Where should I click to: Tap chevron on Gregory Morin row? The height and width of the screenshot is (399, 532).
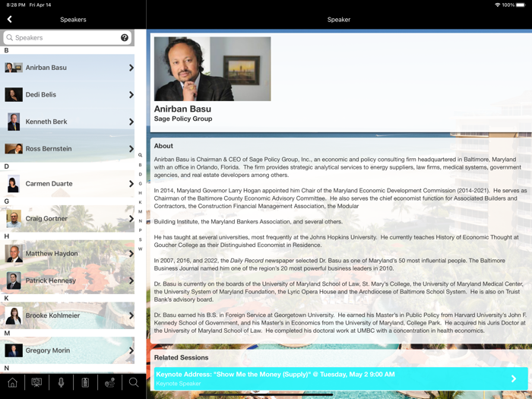[x=131, y=350]
